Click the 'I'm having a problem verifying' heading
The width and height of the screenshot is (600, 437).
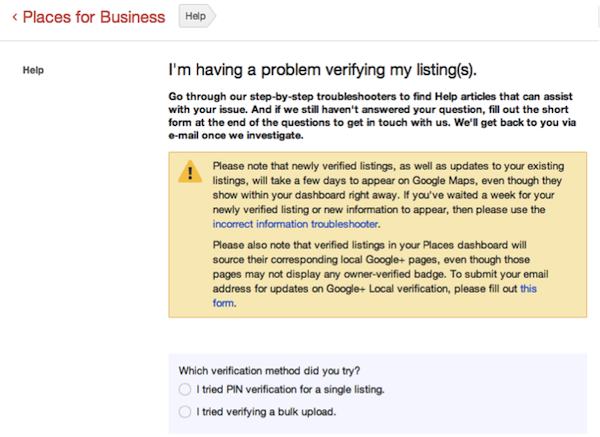pyautogui.click(x=325, y=70)
